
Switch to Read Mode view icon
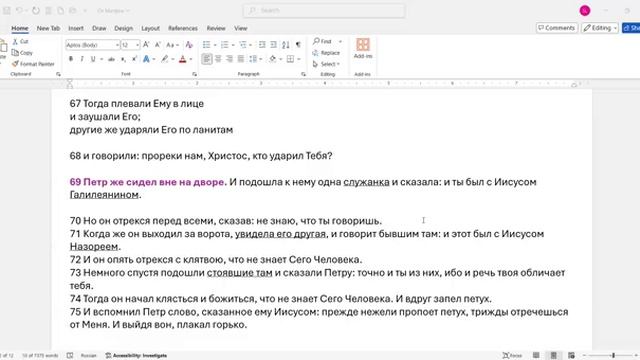[536, 356]
